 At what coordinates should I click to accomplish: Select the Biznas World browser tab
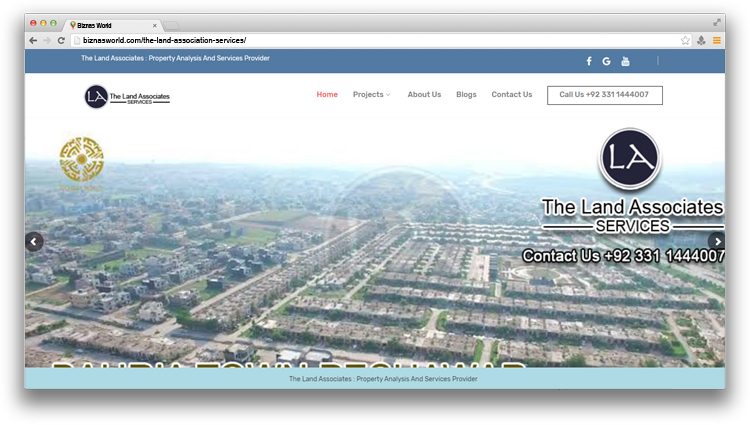[112, 23]
